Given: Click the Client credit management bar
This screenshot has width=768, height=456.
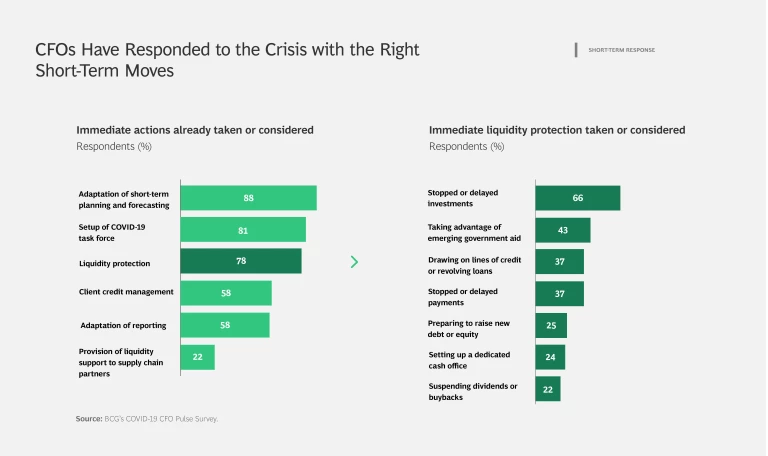Looking at the screenshot, I should (226, 293).
